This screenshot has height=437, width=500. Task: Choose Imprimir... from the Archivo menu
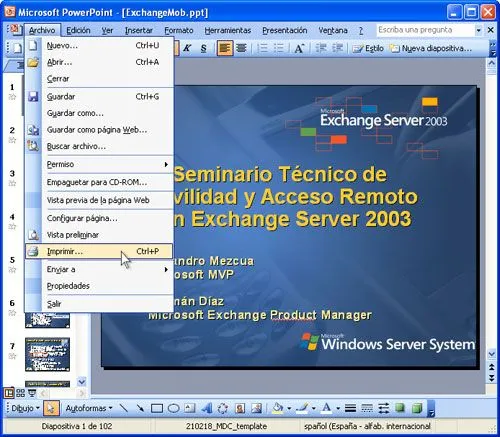point(99,251)
